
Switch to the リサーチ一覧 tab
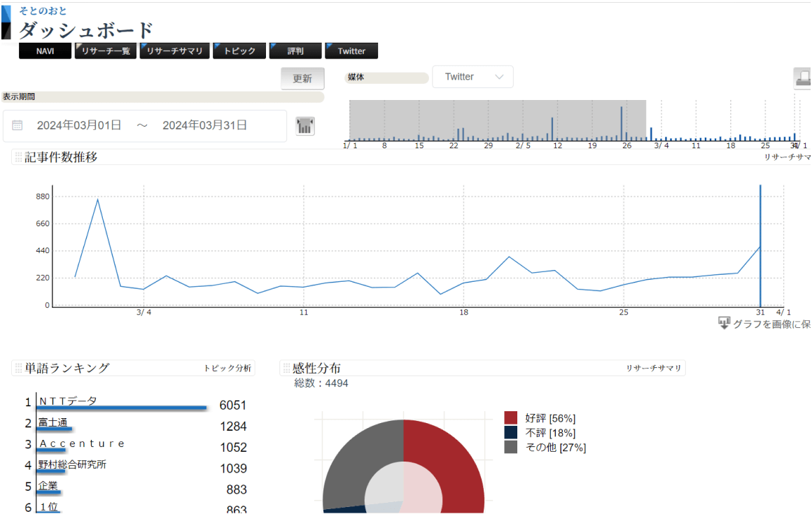click(x=106, y=51)
